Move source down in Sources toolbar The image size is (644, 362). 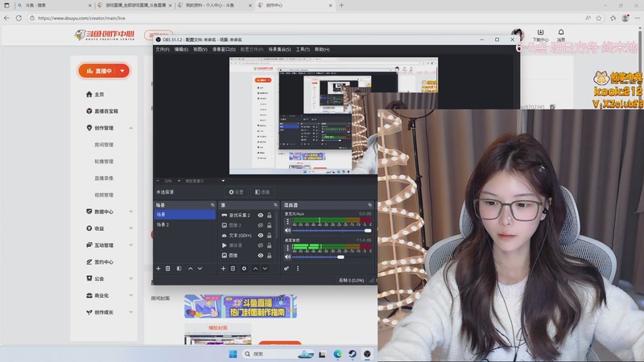[265, 269]
